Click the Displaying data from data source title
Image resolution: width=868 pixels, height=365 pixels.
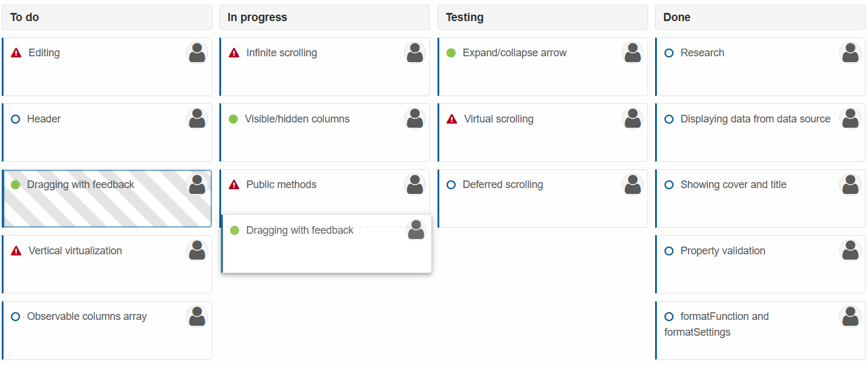pyautogui.click(x=755, y=119)
